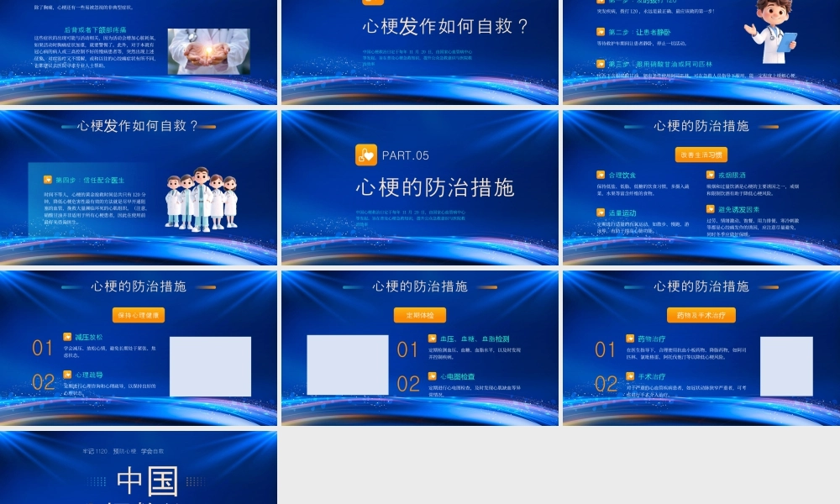Click the blank image placeholder in 定期体检 slide

click(348, 365)
